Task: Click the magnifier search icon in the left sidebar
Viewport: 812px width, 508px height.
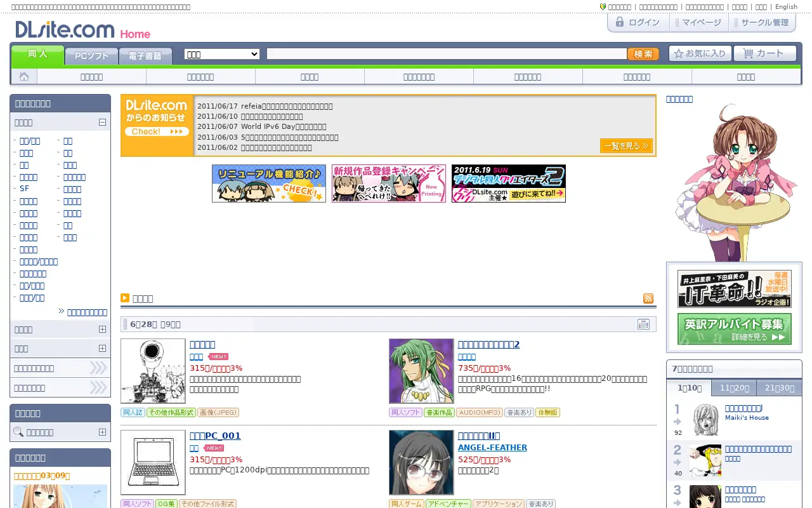Action: coord(18,432)
